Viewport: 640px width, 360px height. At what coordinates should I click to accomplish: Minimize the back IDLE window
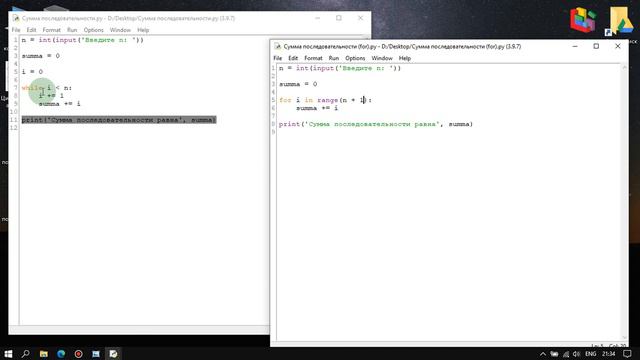click(x=318, y=18)
